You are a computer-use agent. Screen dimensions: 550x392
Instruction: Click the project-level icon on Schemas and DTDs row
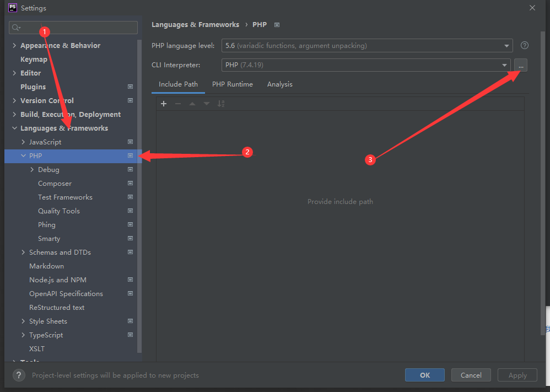point(130,252)
